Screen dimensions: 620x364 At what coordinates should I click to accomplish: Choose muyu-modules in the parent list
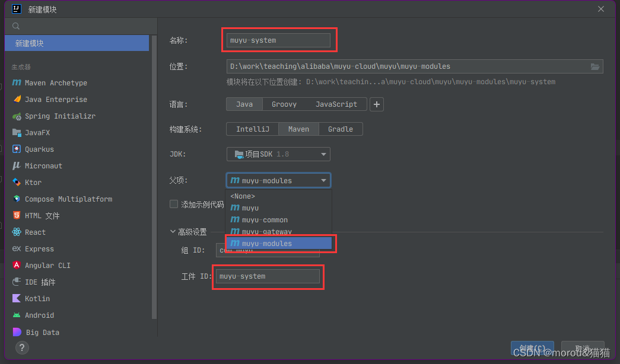[x=278, y=244]
